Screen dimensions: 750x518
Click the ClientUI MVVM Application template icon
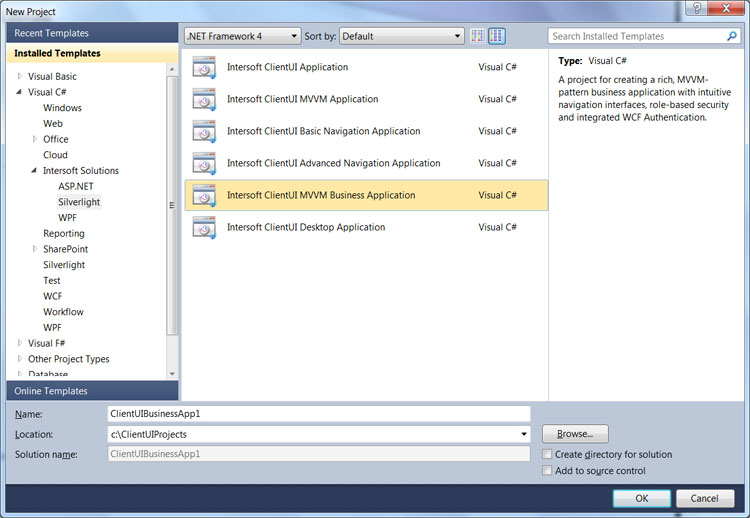[204, 99]
